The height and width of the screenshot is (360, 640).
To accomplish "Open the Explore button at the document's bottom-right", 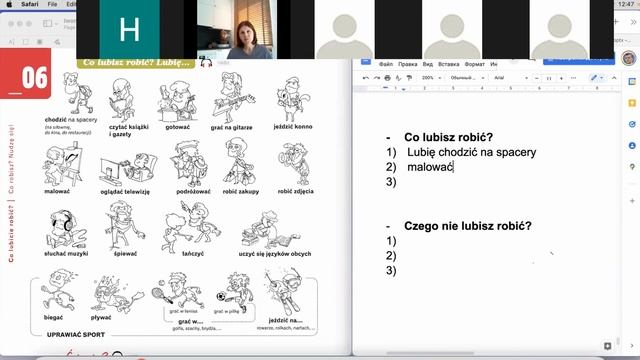I will (x=607, y=346).
